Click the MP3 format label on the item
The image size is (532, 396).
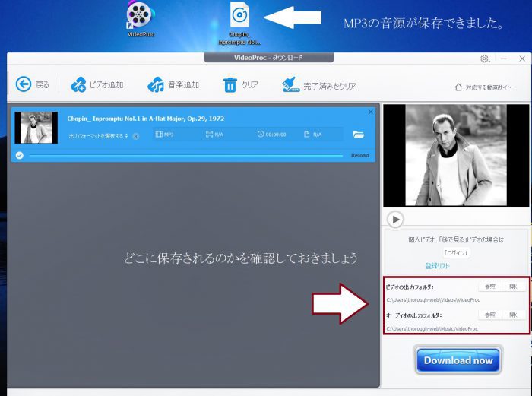(164, 135)
